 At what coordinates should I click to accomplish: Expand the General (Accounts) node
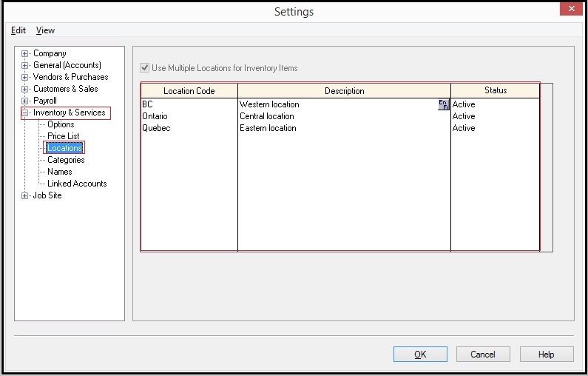(x=25, y=65)
